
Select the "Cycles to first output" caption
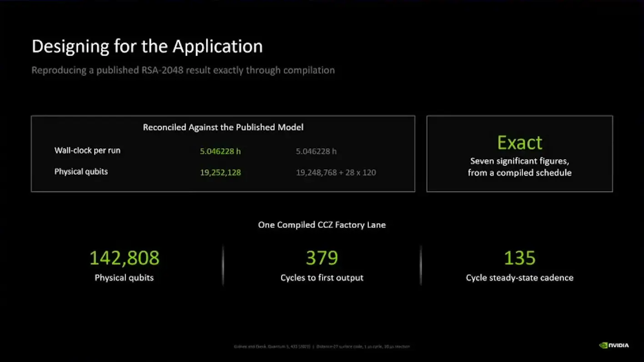tap(322, 278)
